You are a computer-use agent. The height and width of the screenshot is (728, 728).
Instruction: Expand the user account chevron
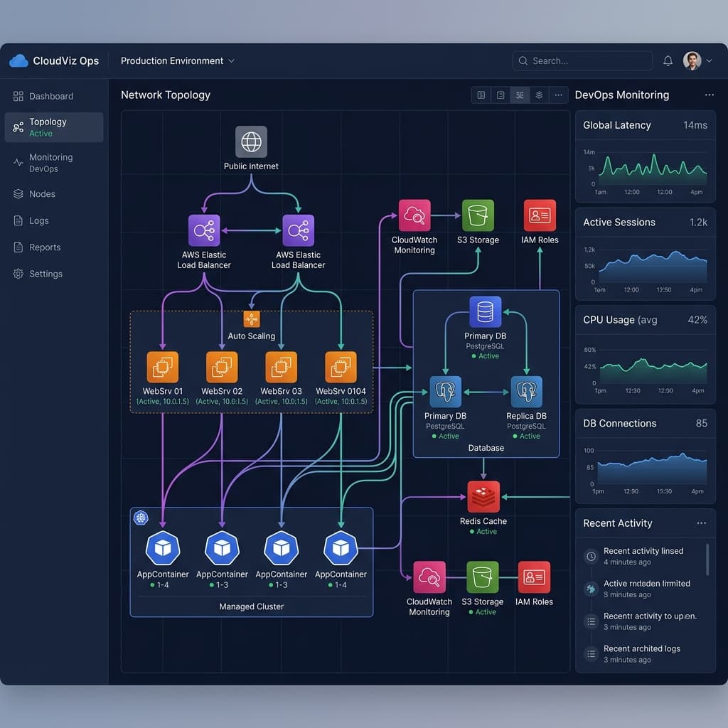(x=709, y=61)
